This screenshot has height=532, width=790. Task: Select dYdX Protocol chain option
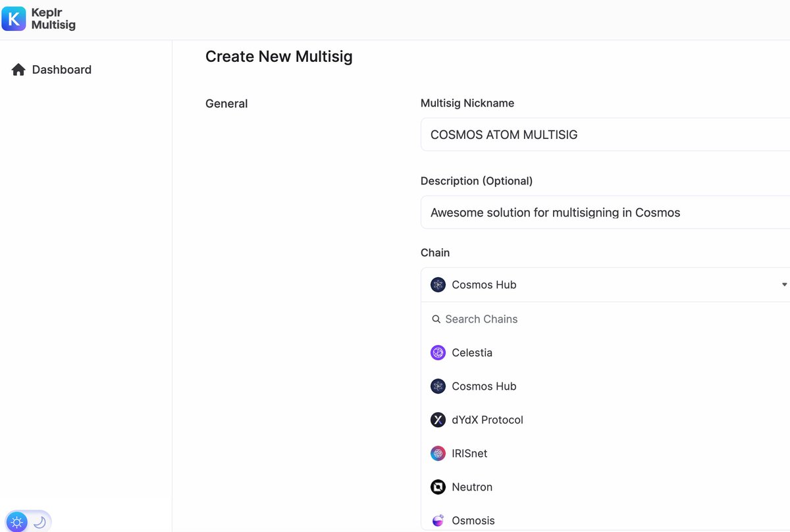[x=605, y=420]
